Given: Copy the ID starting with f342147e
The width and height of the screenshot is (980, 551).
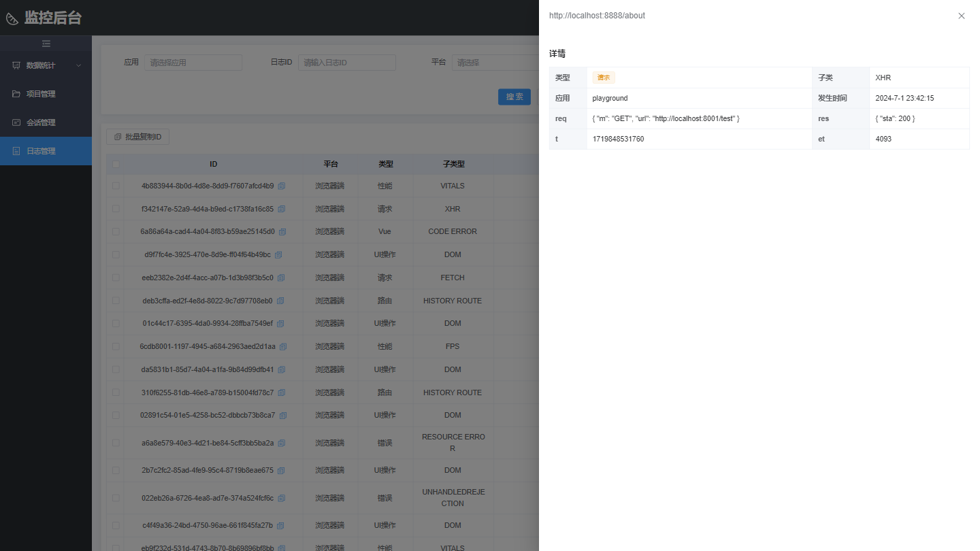Looking at the screenshot, I should tap(282, 209).
